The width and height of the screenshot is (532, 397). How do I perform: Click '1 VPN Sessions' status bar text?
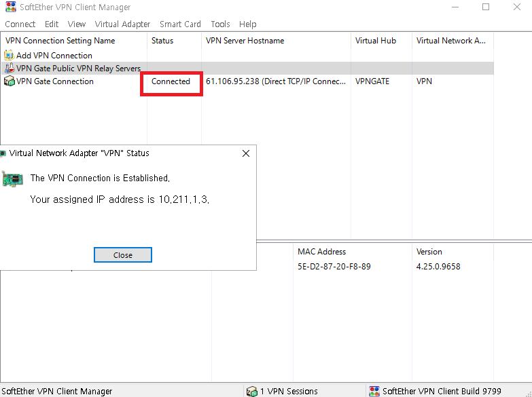pyautogui.click(x=289, y=392)
